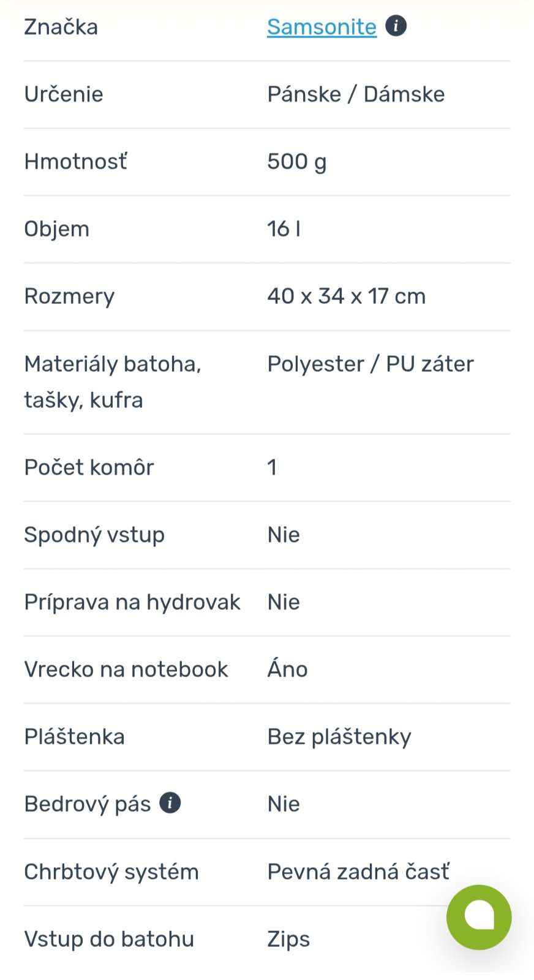The image size is (534, 980).
Task: Select the Bez pláštenky value
Action: coord(339,737)
